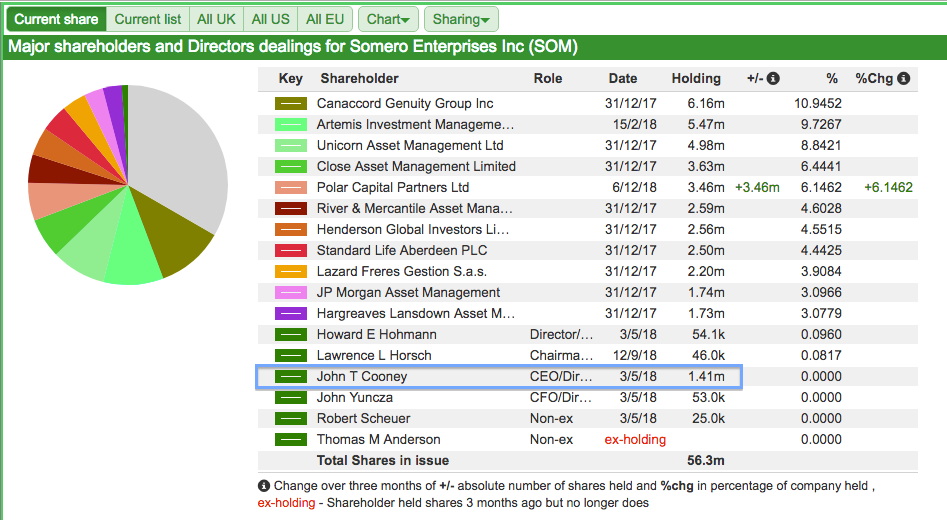Select shareholder Lazard Freres Gestion S.a.s.

[402, 272]
